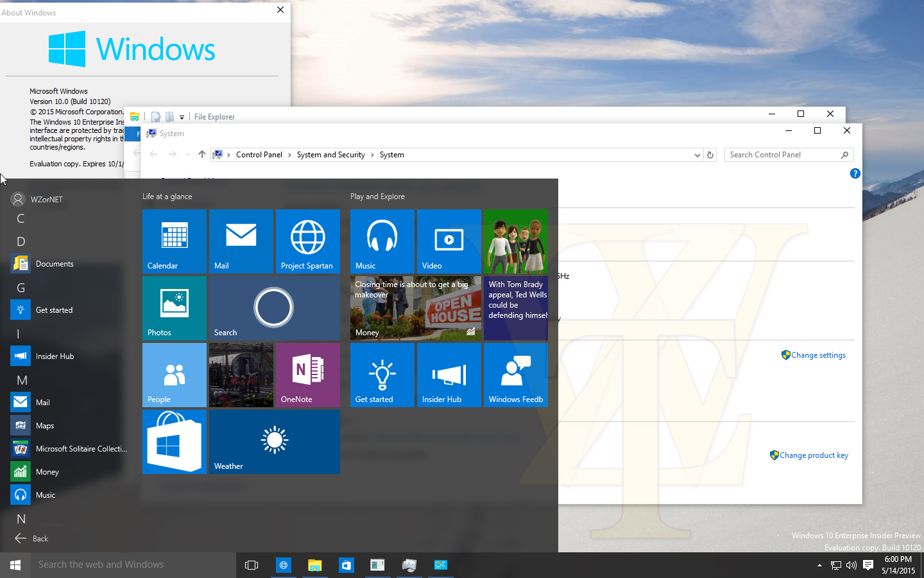
Task: Open Documents in the apps list
Action: [69, 264]
